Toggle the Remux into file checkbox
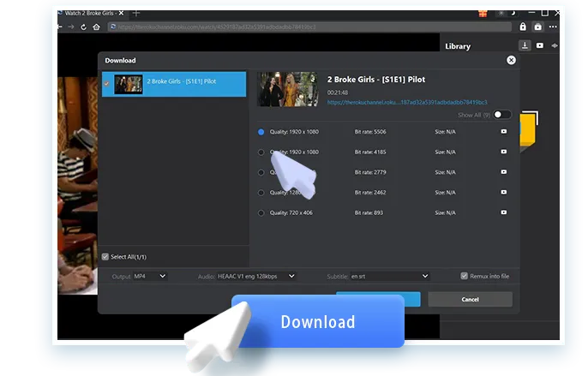The width and height of the screenshot is (588, 376). coord(465,276)
